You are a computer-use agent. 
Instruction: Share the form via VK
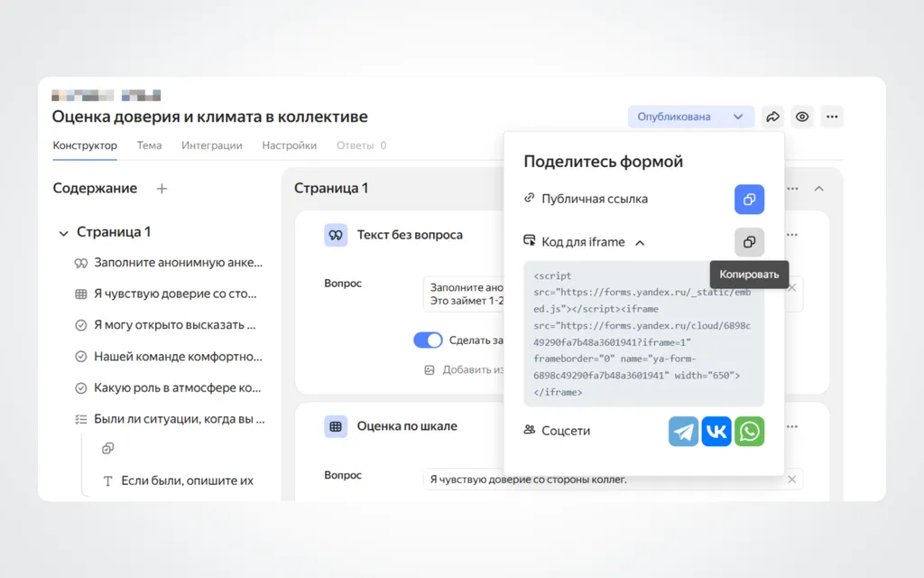click(x=716, y=431)
